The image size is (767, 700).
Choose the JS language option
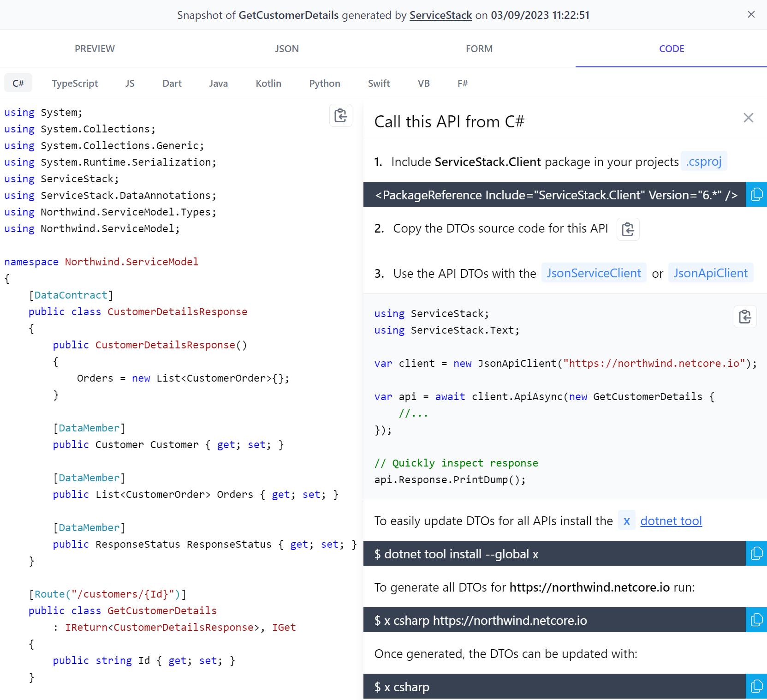pyautogui.click(x=130, y=83)
